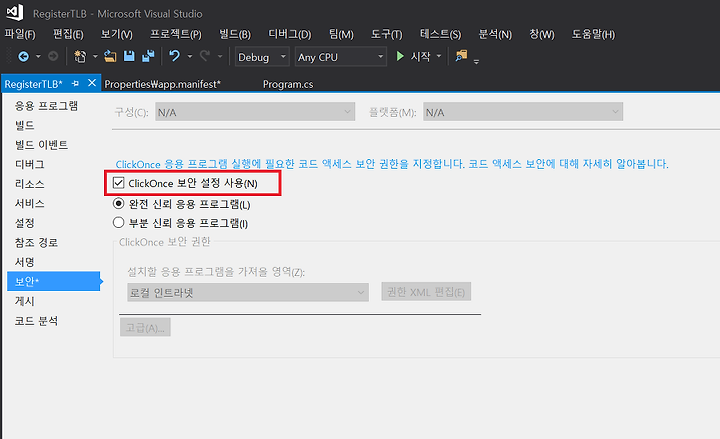Viewport: 720px width, 439px height.
Task: Click the Find in Files toolbar icon
Action: point(461,56)
